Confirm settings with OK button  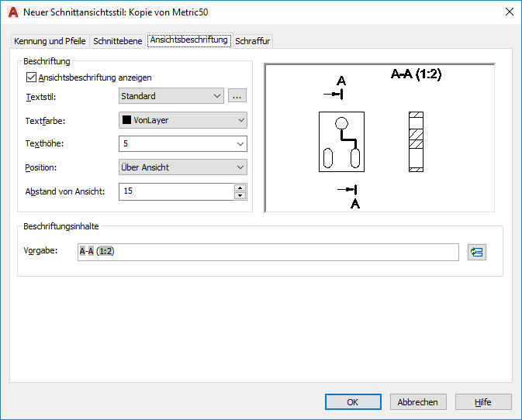click(353, 402)
